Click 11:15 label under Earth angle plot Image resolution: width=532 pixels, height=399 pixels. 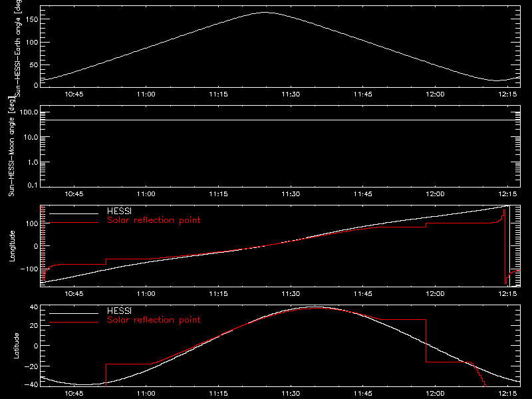coord(219,94)
